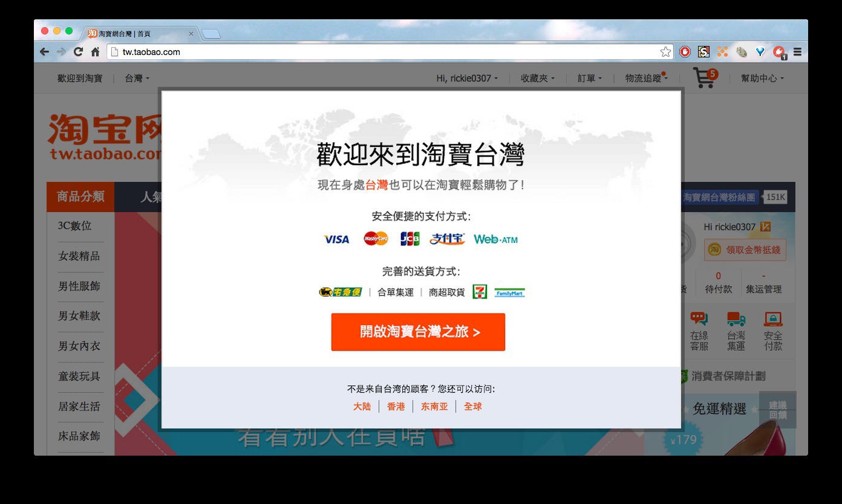Follow the 大陆 region link

[x=362, y=407]
